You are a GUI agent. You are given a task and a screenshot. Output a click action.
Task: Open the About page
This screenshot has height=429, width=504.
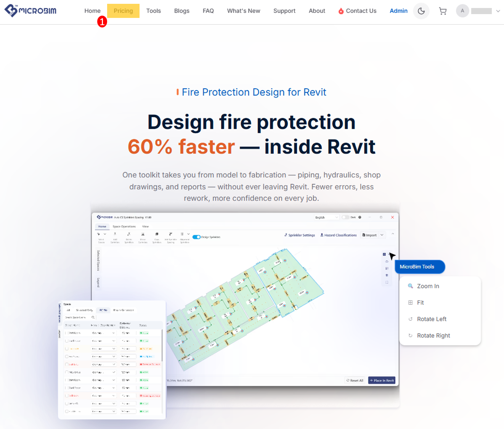[x=317, y=11]
